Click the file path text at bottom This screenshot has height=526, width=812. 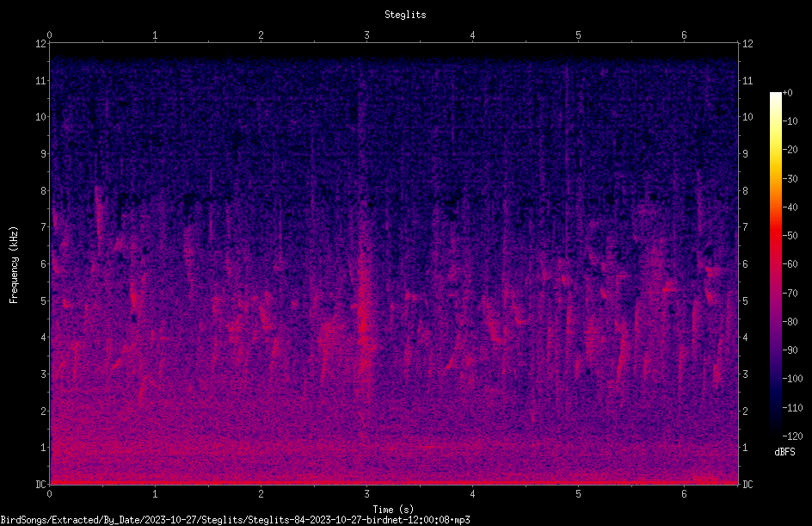pos(235,520)
